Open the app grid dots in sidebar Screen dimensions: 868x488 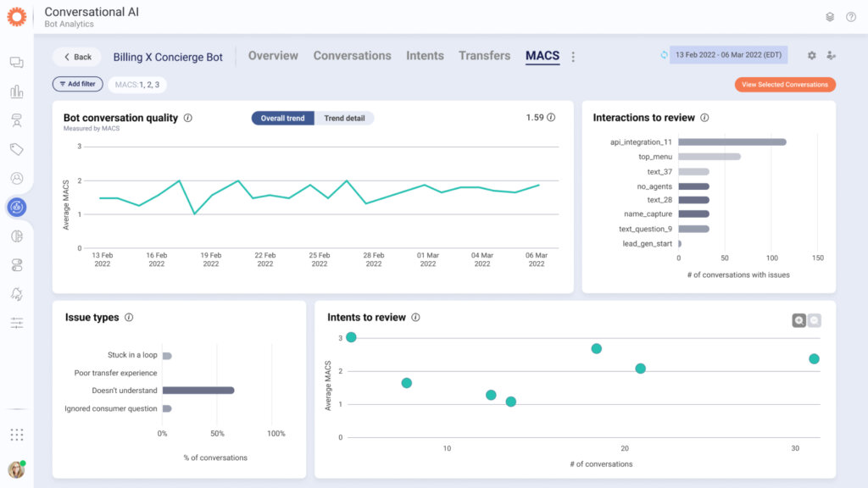16,435
